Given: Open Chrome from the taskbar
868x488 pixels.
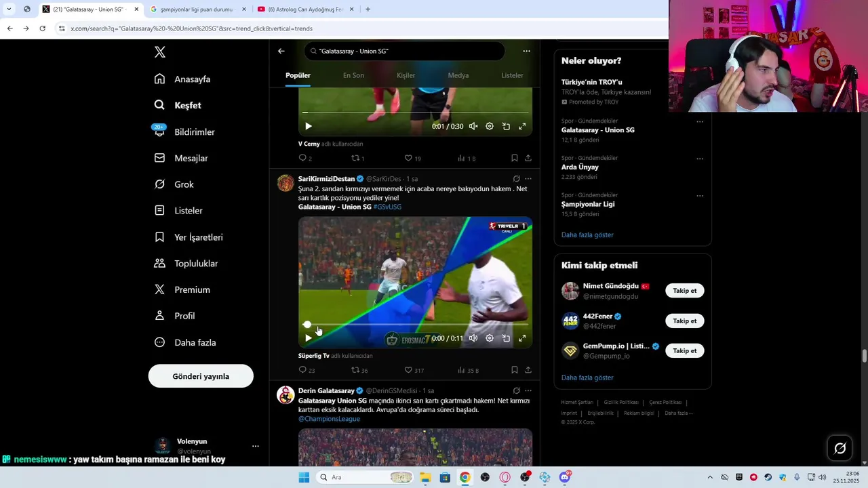Looking at the screenshot, I should coord(465,477).
